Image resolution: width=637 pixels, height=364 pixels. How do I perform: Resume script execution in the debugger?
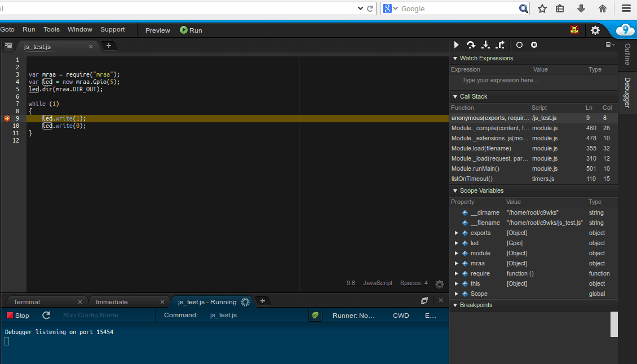[x=457, y=45]
